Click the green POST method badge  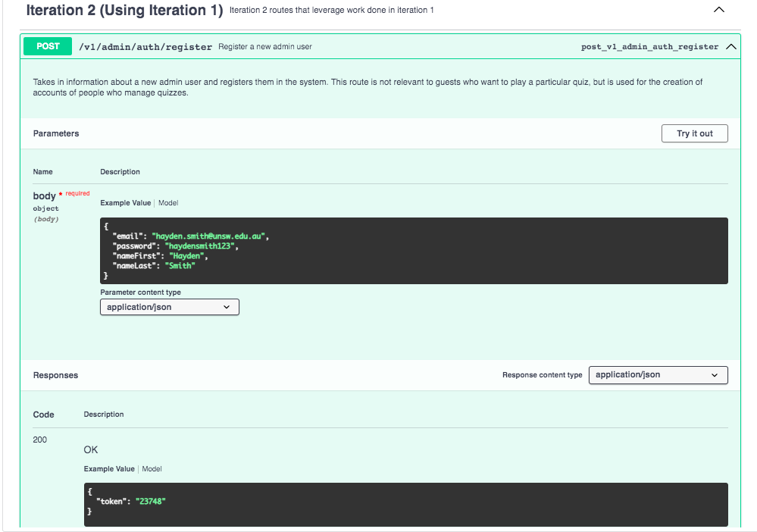pyautogui.click(x=47, y=46)
